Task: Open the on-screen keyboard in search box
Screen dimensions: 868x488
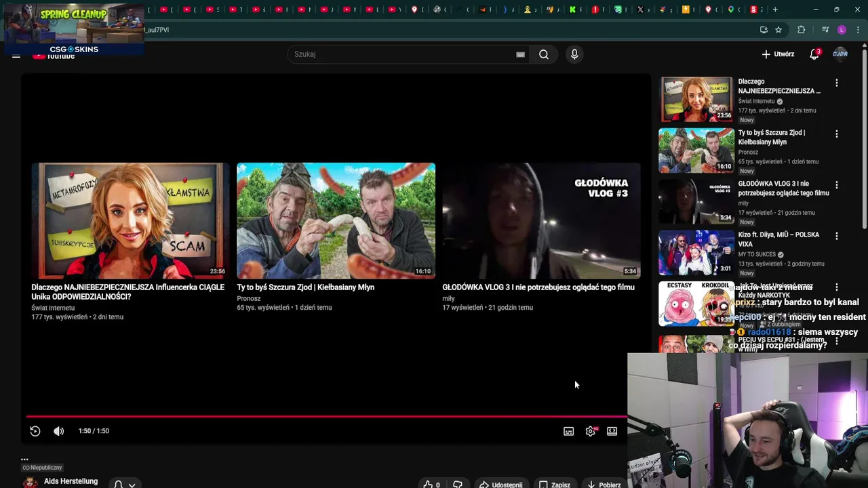Action: [x=520, y=54]
